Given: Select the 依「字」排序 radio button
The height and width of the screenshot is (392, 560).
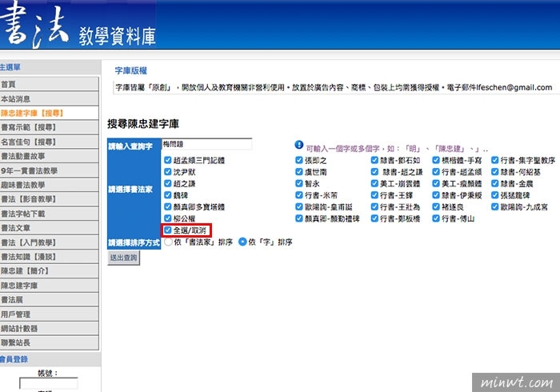Looking at the screenshot, I should click(242, 242).
